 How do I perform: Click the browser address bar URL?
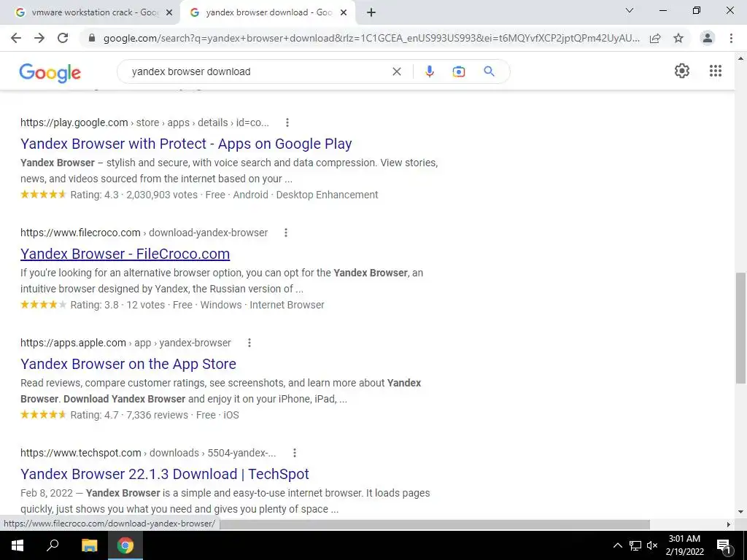point(371,38)
